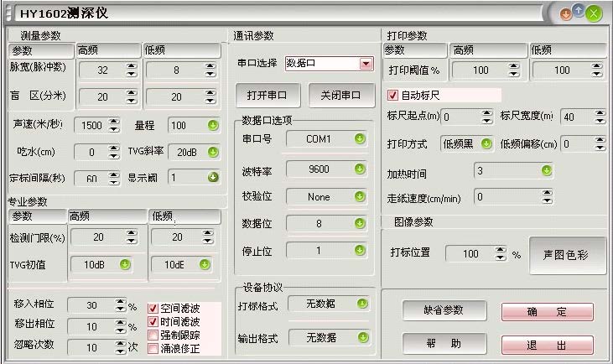Open the 加热时间 dropdown showing 3

tap(547, 170)
